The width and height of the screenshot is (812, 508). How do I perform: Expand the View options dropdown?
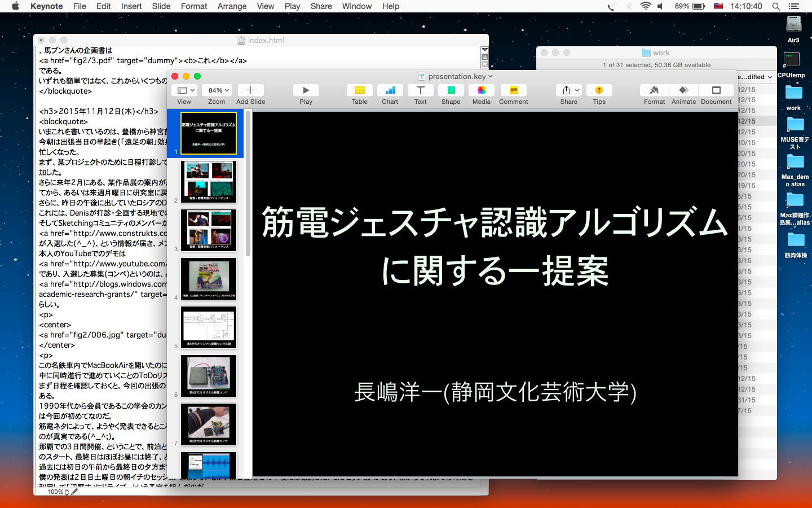pyautogui.click(x=186, y=90)
